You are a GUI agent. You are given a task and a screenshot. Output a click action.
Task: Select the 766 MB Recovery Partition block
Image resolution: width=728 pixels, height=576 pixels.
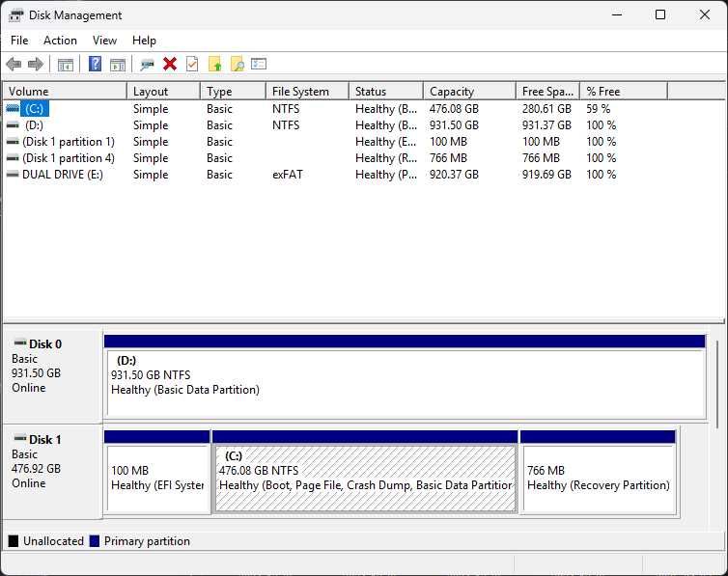point(597,478)
